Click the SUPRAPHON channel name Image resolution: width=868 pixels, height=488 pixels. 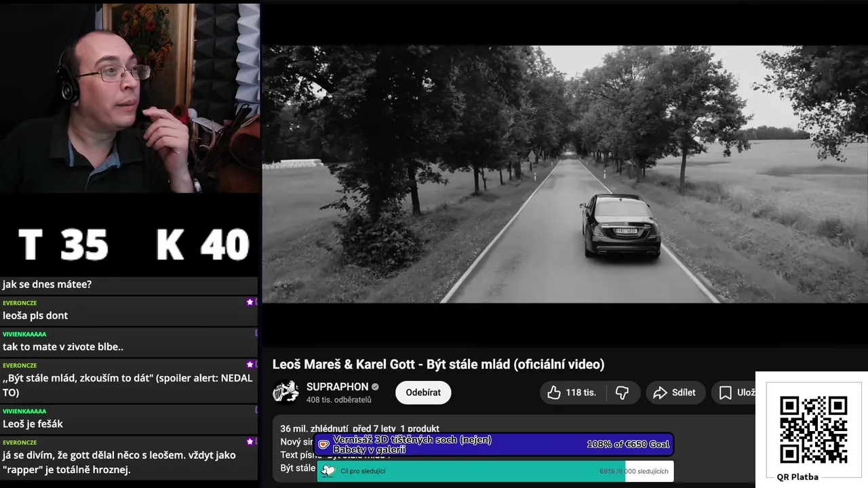coord(337,386)
